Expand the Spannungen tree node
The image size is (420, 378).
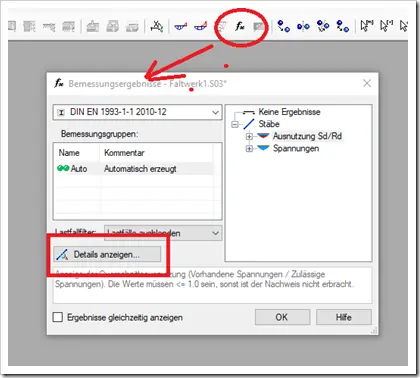click(x=249, y=149)
